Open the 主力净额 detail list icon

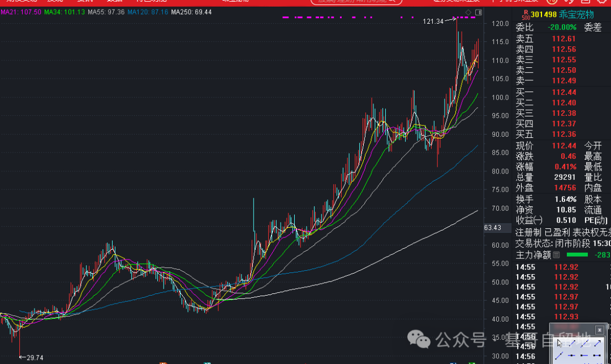[x=557, y=255]
